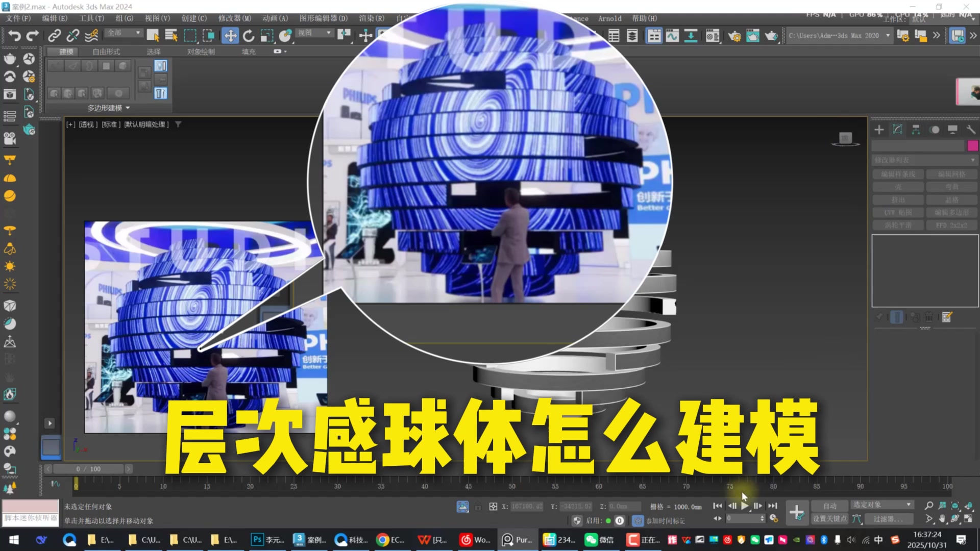
Task: Toggle 设置关键点 Set Key mode
Action: [829, 518]
